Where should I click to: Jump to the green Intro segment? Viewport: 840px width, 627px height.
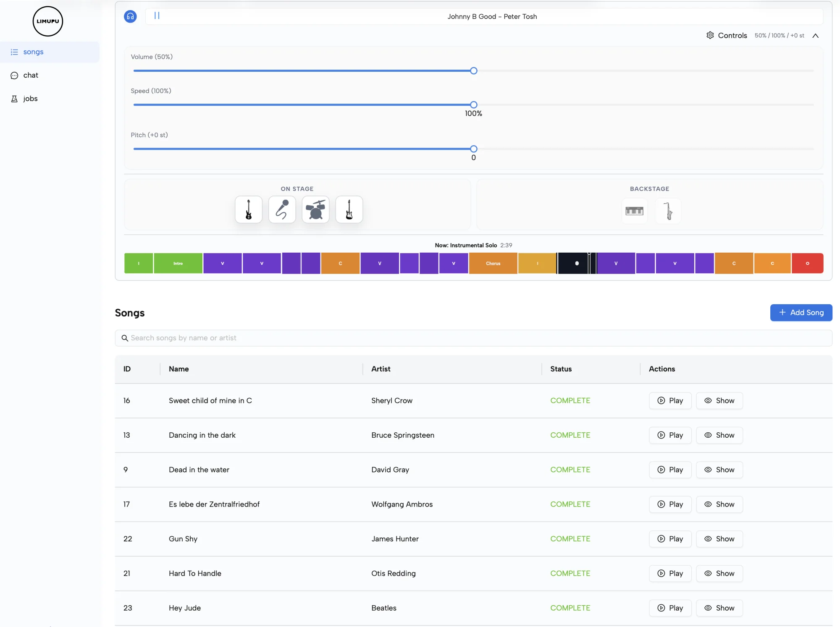click(x=178, y=264)
